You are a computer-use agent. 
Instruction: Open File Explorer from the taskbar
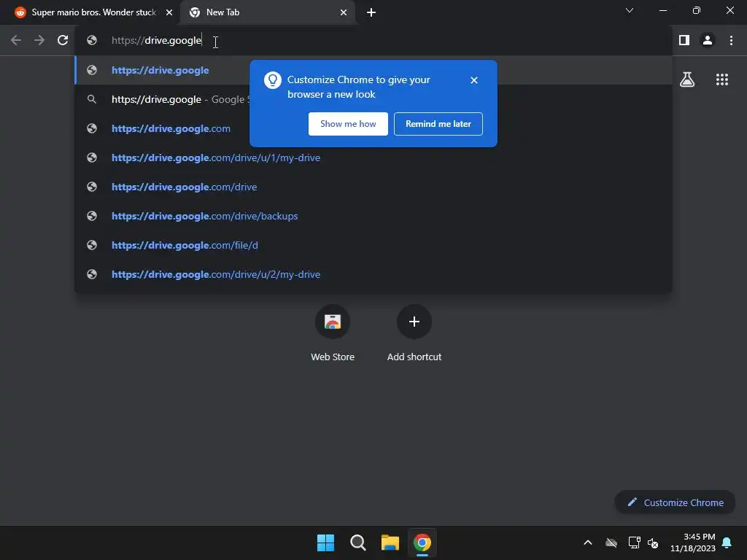[390, 542]
